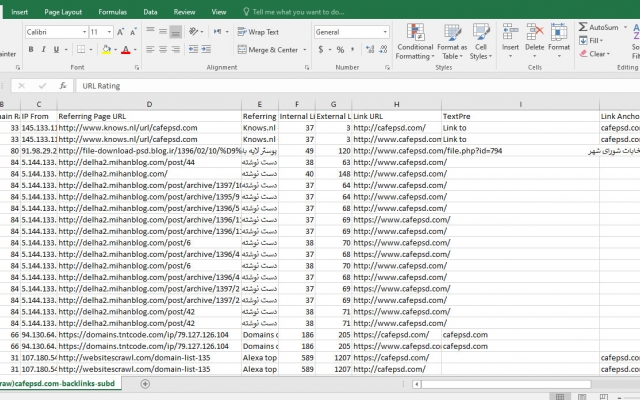640x400 pixels.
Task: Center text horizontally
Action: pos(163,50)
